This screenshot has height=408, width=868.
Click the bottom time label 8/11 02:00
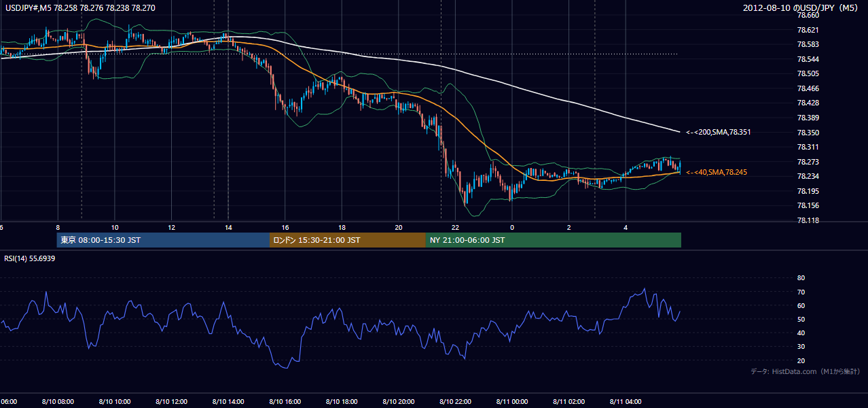[568, 401]
